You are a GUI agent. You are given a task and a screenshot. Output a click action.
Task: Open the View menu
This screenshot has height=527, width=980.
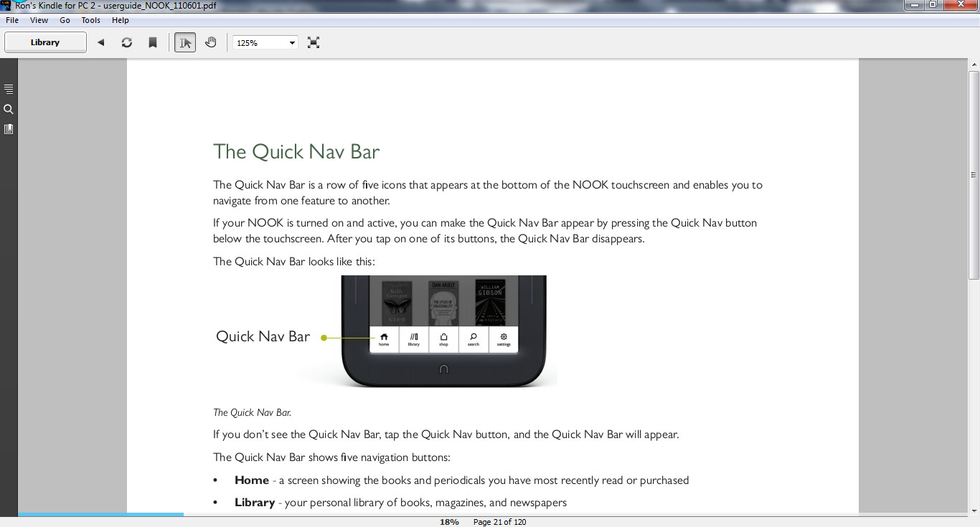coord(39,20)
